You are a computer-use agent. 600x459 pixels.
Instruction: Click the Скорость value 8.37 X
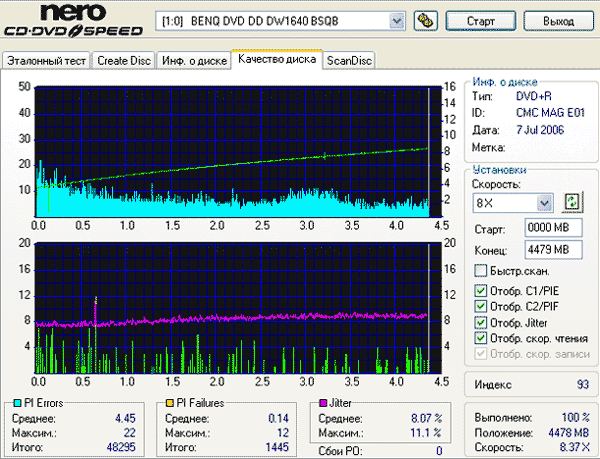point(575,447)
